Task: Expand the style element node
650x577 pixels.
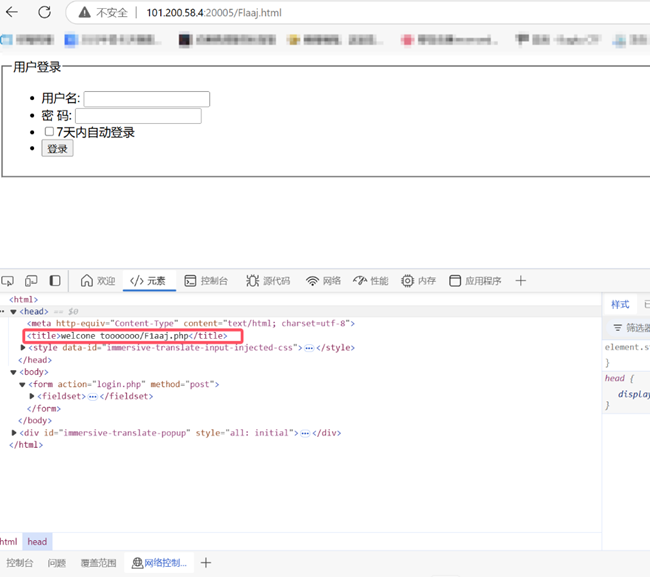Action: tap(23, 348)
